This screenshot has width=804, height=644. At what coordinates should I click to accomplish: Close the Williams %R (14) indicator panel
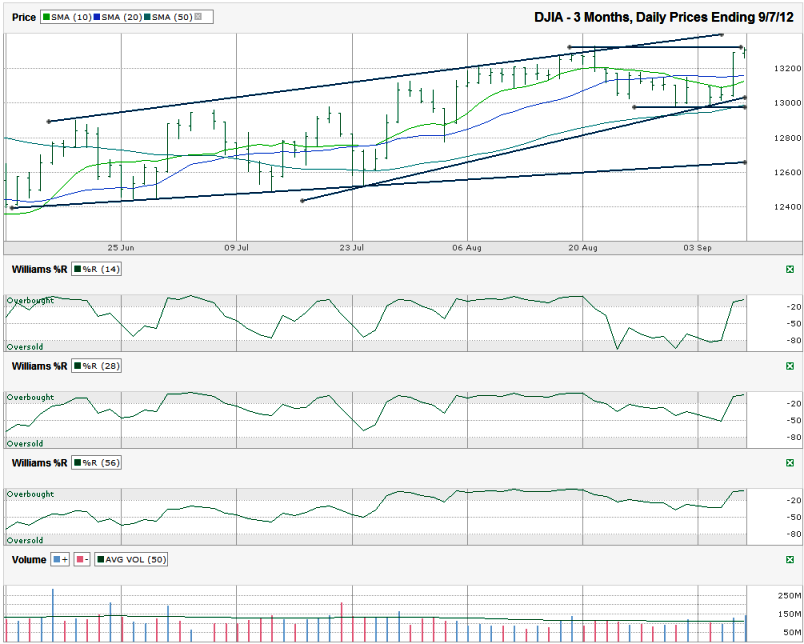tap(790, 269)
